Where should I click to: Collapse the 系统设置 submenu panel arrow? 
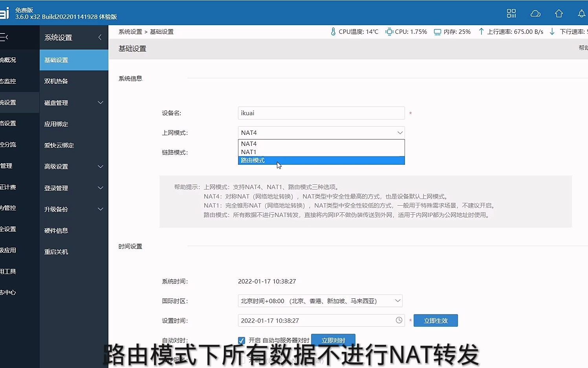pos(100,37)
